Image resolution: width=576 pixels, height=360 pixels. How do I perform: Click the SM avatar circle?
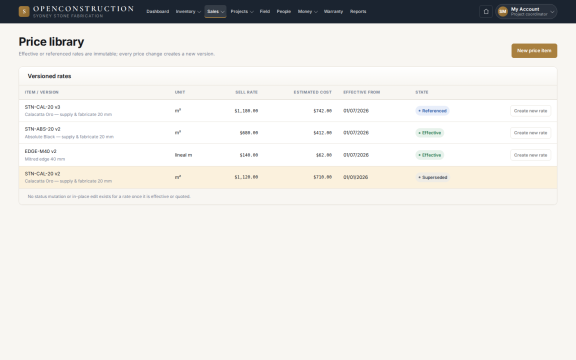tap(503, 11)
